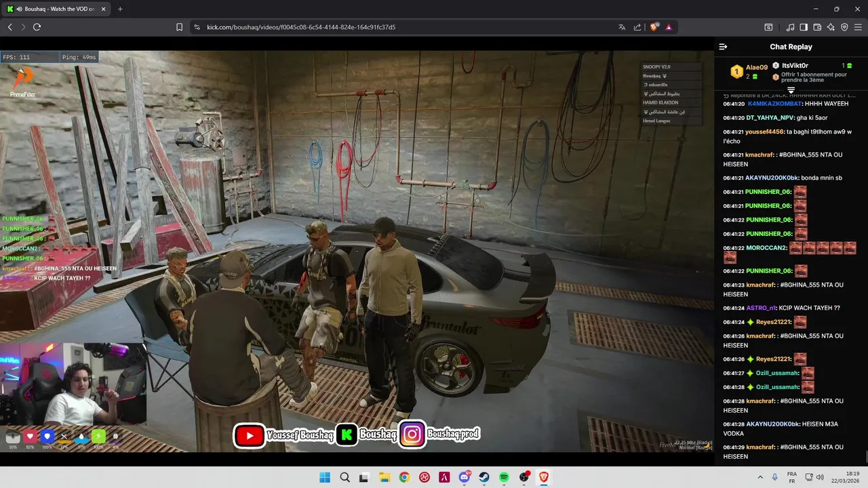Open File Explorer from taskbar
Screen dimensions: 868x488
pos(384,477)
